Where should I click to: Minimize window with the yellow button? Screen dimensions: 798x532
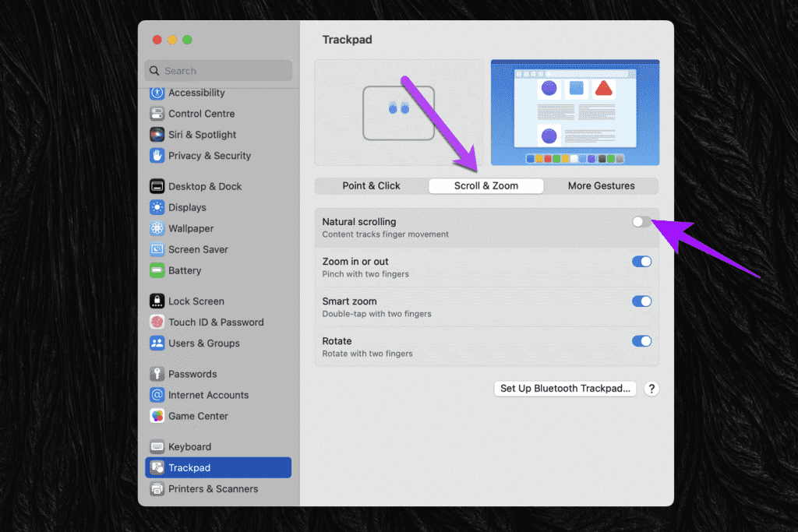point(172,40)
